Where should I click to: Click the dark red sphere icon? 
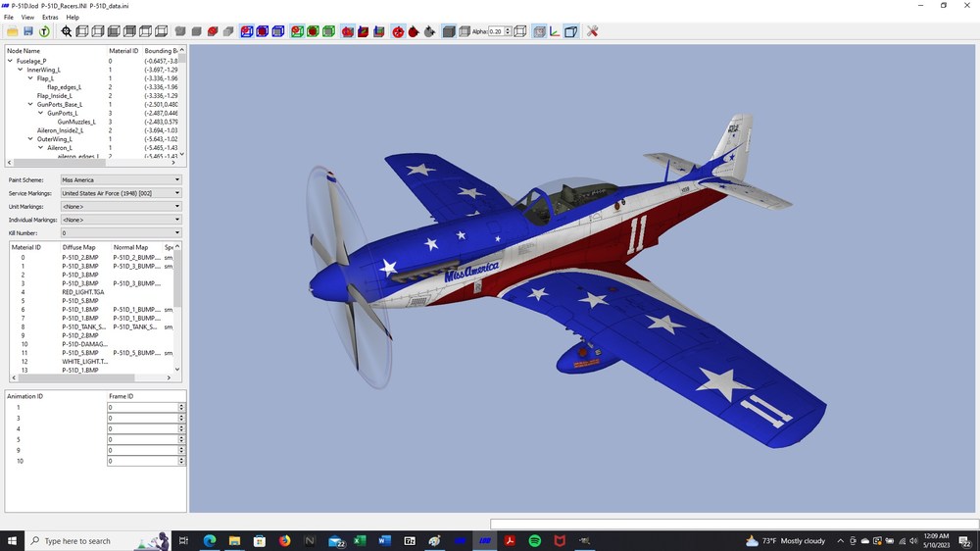tap(414, 31)
